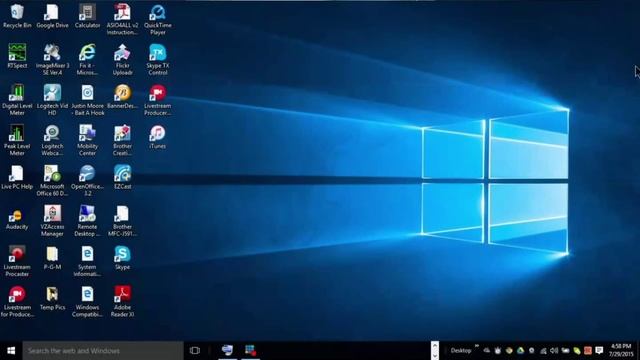Image resolution: width=640 pixels, height=360 pixels.
Task: Open the volume speaker tray icon
Action: 554,351
